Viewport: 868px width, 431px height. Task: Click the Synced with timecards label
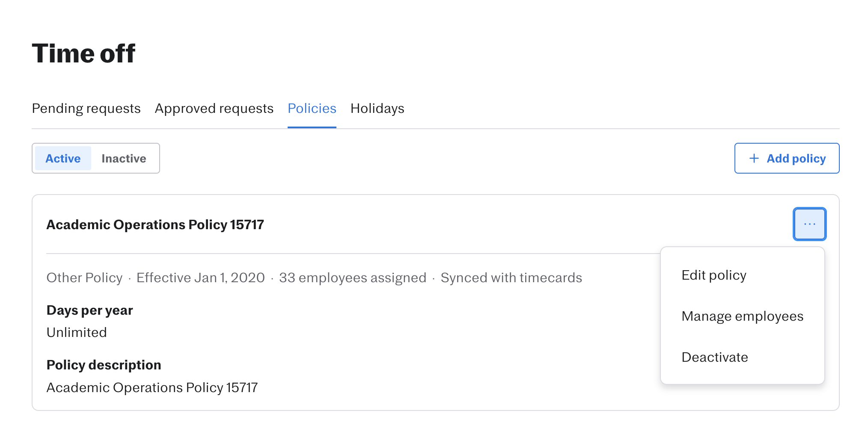(511, 277)
